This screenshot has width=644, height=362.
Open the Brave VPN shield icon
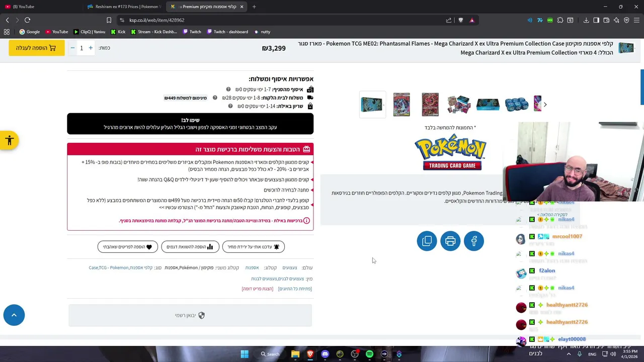[626, 20]
